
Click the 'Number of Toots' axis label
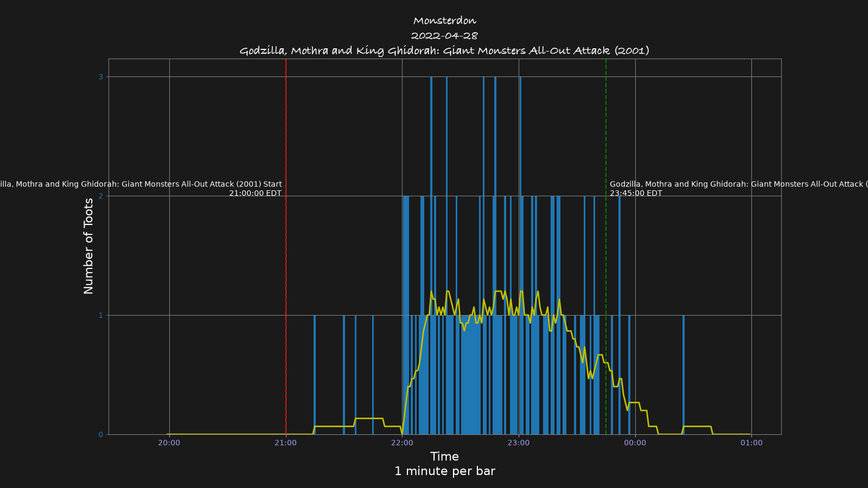pyautogui.click(x=88, y=246)
